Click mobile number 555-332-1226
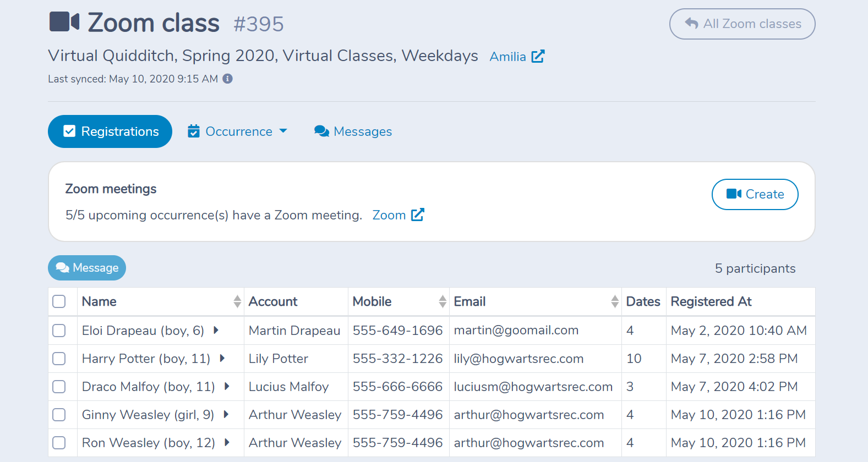868x462 pixels. coord(397,359)
